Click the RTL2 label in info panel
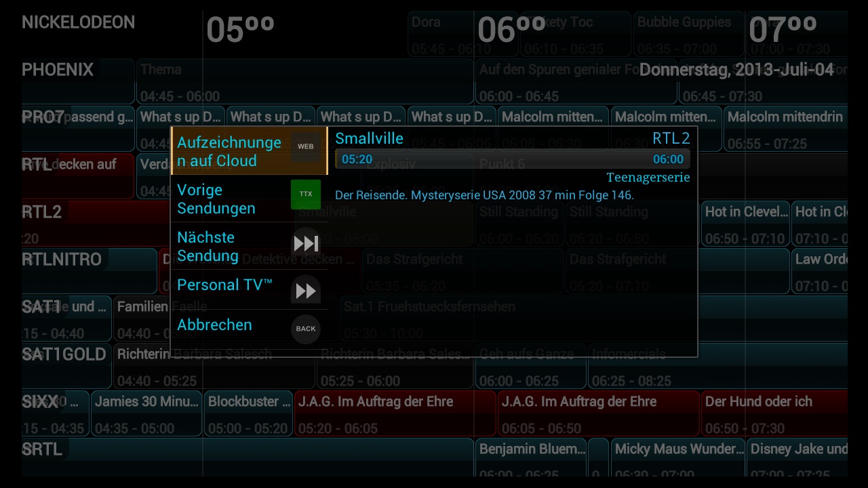This screenshot has width=868, height=488. (671, 138)
